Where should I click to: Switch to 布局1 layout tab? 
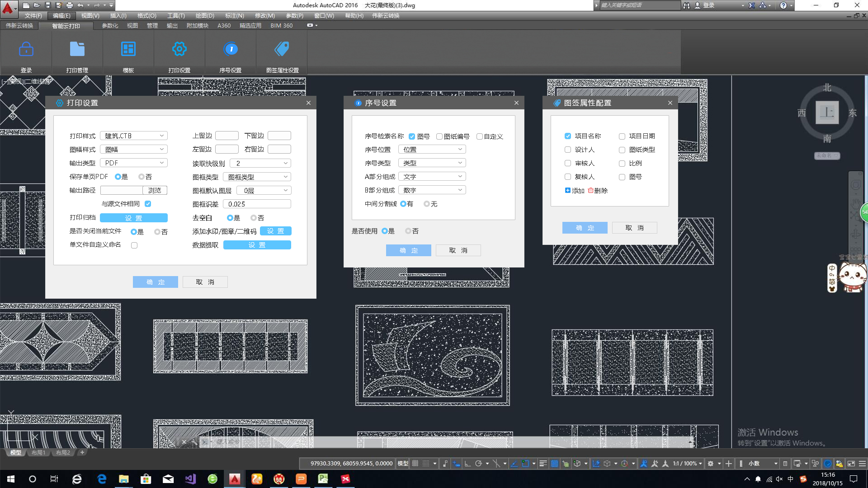[x=38, y=452]
